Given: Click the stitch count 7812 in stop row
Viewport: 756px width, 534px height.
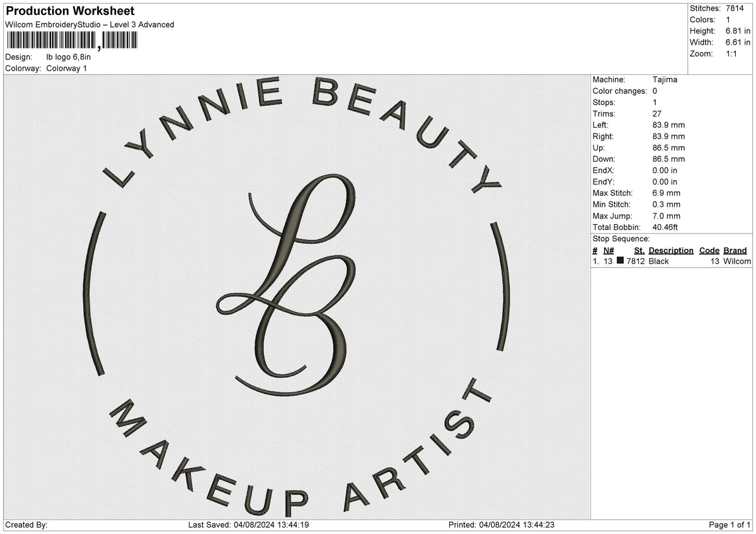Looking at the screenshot, I should (x=636, y=261).
